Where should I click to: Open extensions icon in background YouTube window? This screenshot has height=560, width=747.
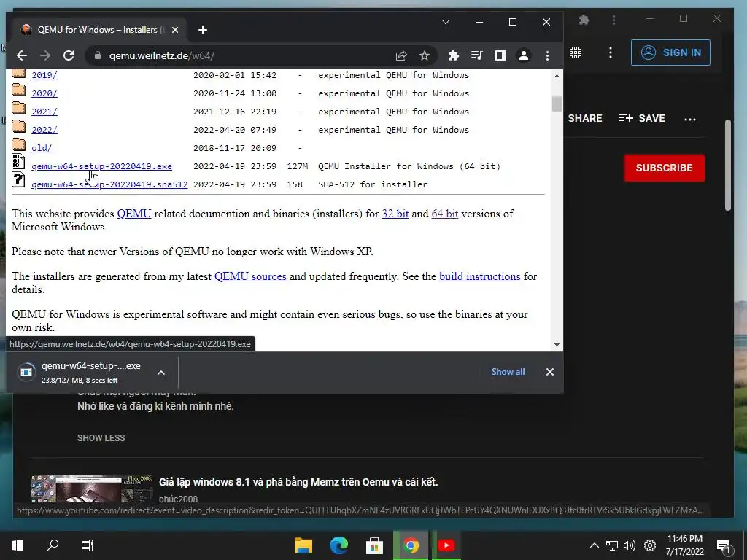584,20
